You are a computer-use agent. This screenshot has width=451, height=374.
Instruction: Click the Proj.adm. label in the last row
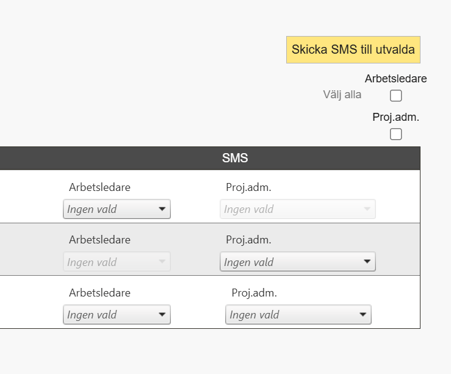(254, 293)
